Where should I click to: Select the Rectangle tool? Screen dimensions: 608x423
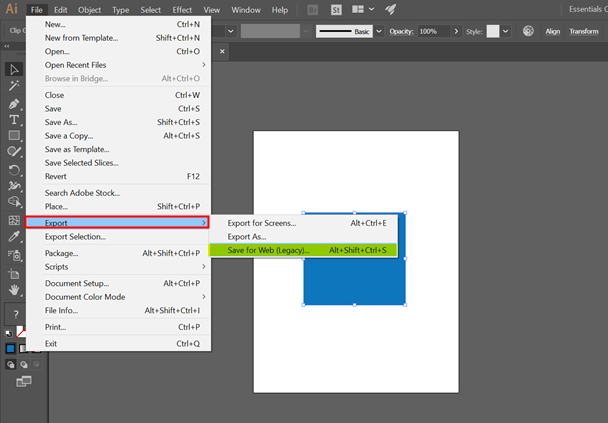14,135
